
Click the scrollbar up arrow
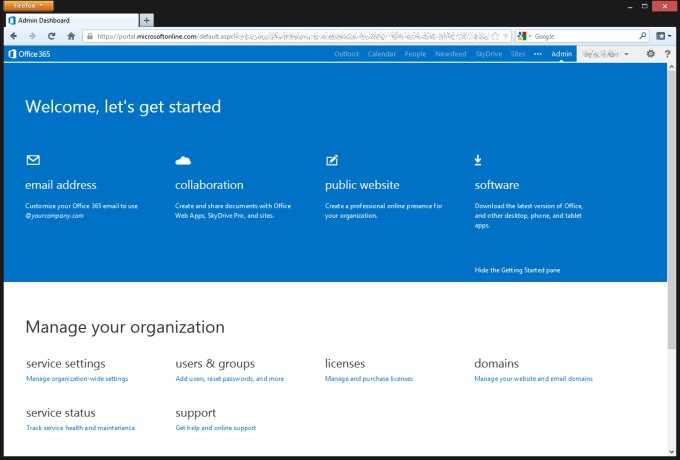point(671,67)
